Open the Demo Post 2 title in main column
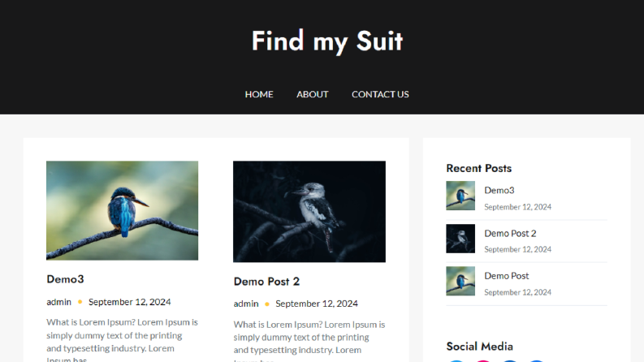644x362 pixels. tap(266, 282)
